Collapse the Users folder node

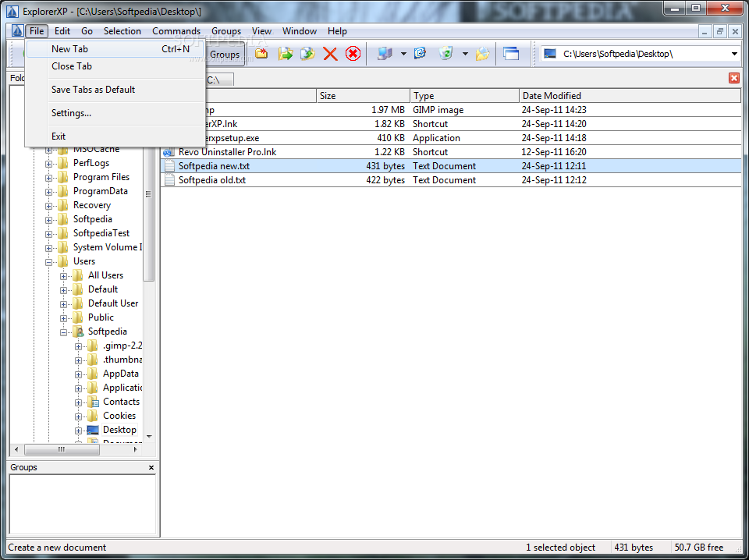[x=48, y=262]
